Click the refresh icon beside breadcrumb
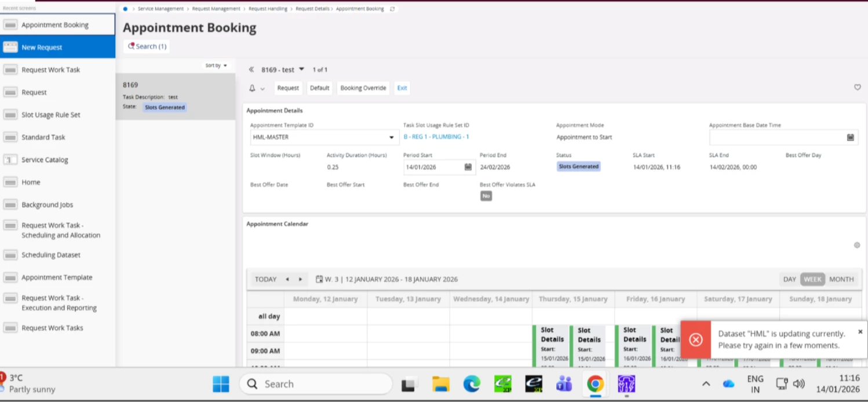Viewport: 868px width, 402px height. [392, 9]
